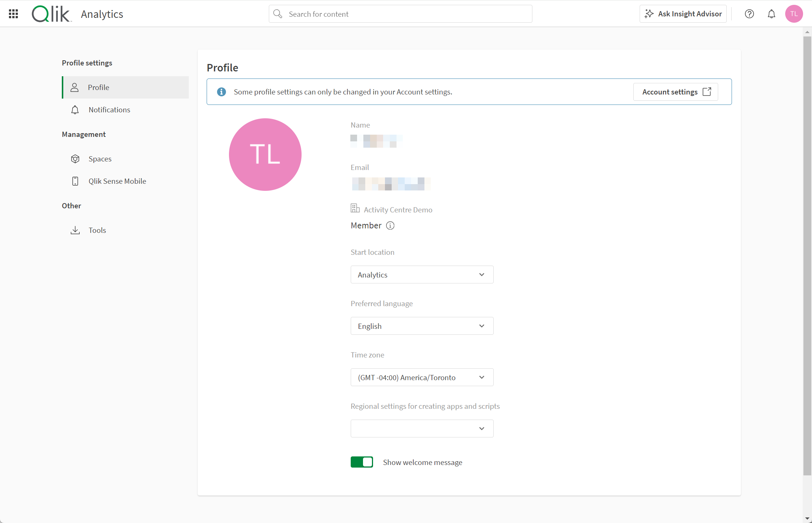This screenshot has width=812, height=523.
Task: Click the Account settings button
Action: click(675, 92)
